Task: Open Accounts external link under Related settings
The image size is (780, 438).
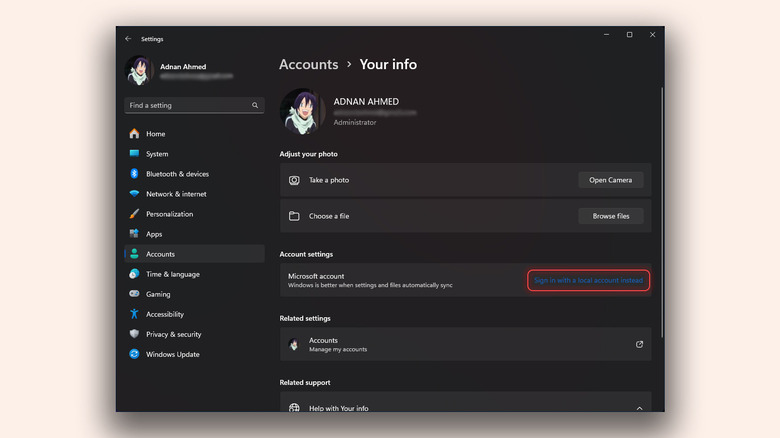Action: [639, 345]
